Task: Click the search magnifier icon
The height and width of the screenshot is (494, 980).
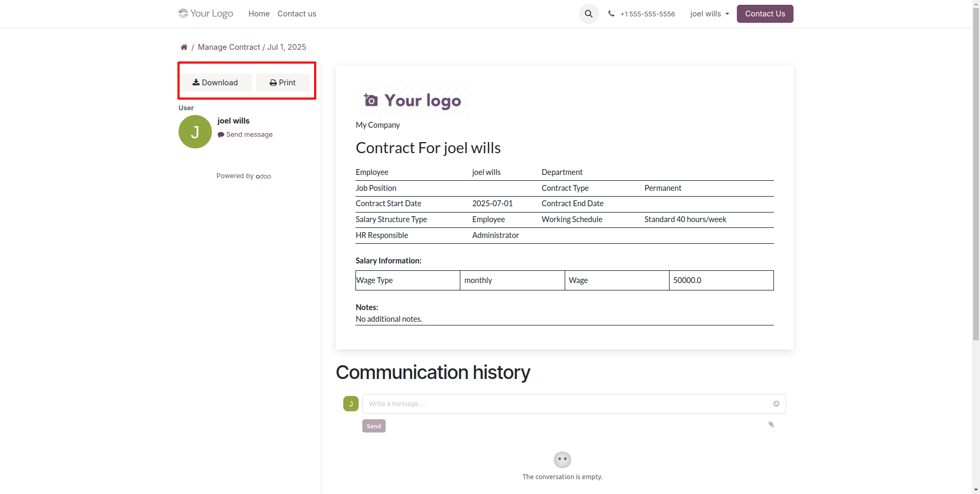Action: point(589,14)
